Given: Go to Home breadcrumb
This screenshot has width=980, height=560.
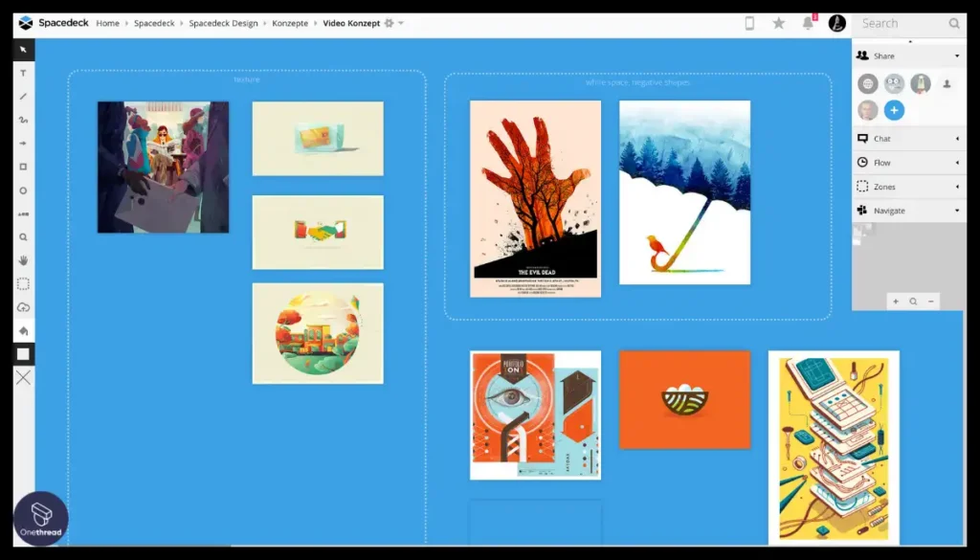Looking at the screenshot, I should tap(107, 23).
